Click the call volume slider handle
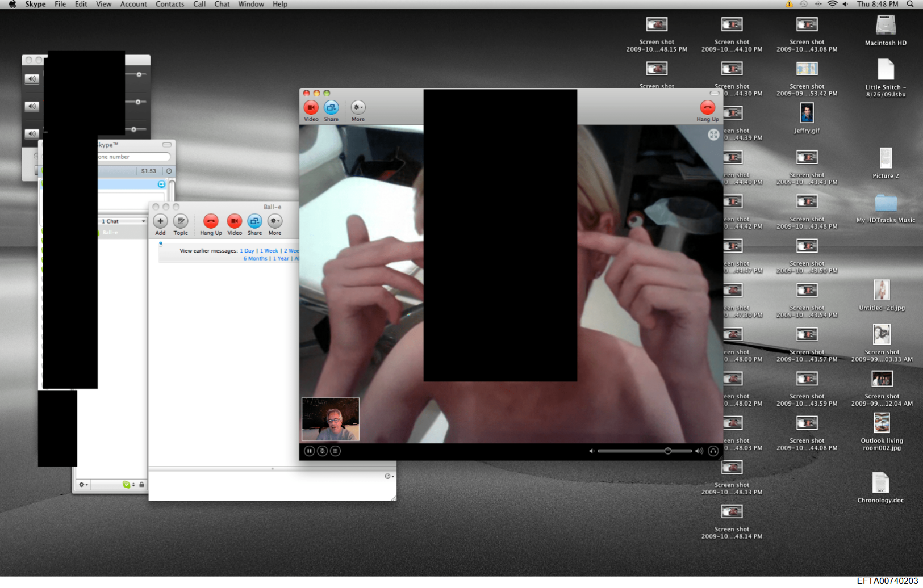The image size is (923, 588). (x=668, y=451)
